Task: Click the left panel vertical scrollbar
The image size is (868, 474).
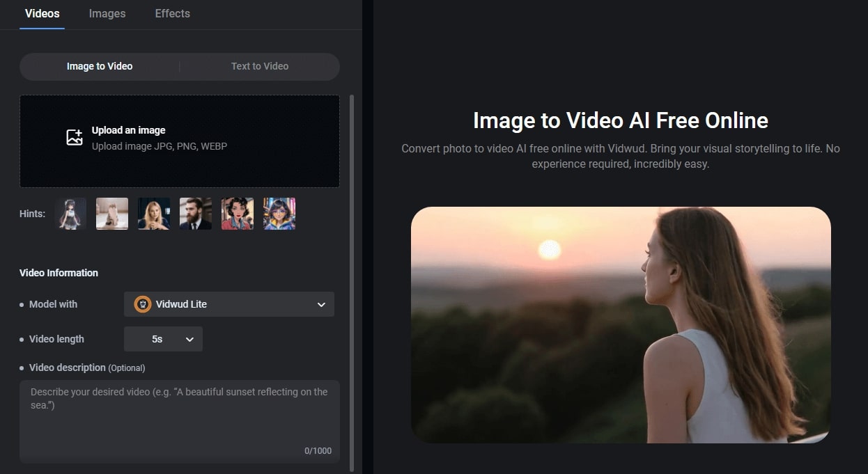Action: [x=351, y=278]
